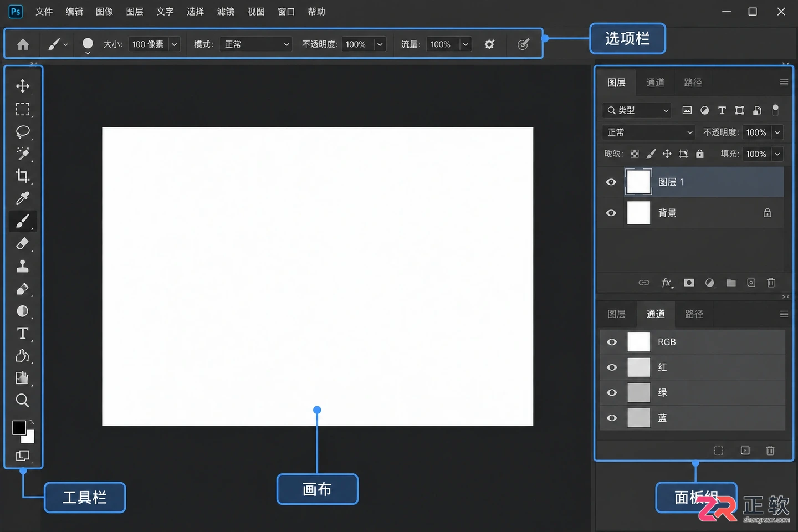Delete layer with Layers panel trash icon
Viewport: 798px width, 532px height.
[x=771, y=283]
